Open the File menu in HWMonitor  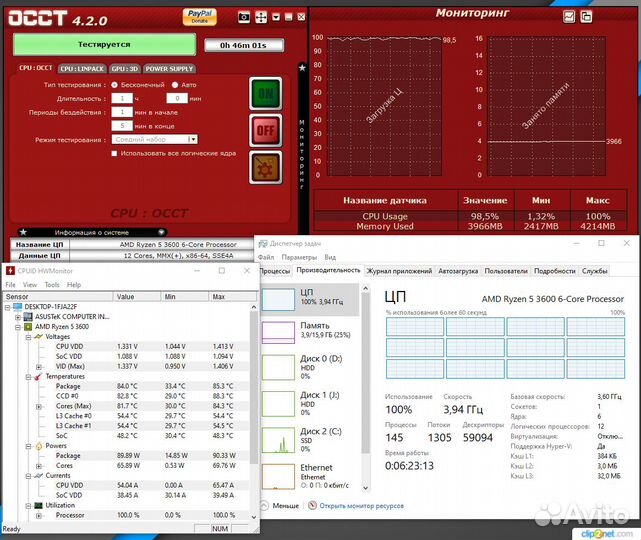[10, 285]
